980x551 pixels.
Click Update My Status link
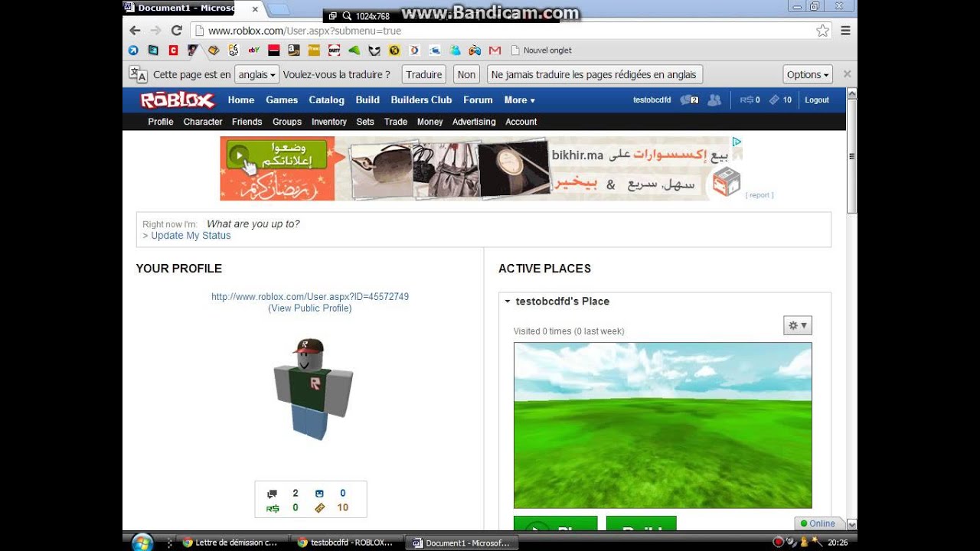coord(191,236)
